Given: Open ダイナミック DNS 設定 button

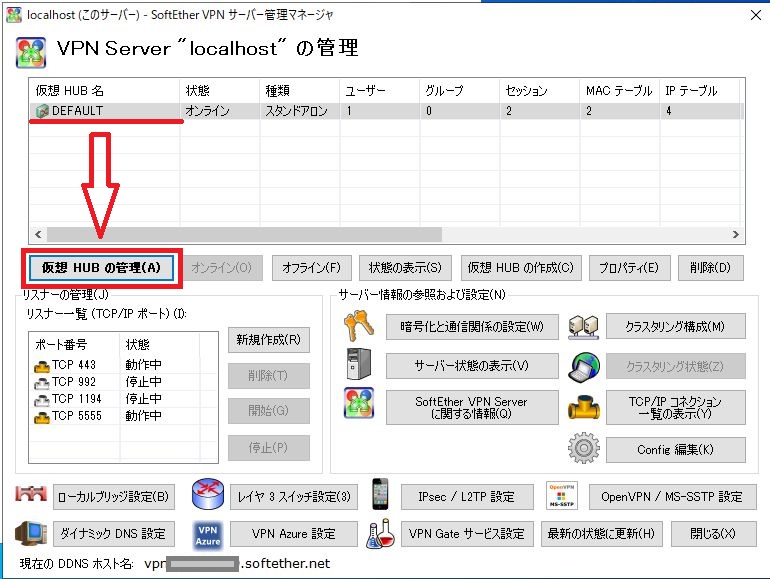Looking at the screenshot, I should (x=114, y=534).
